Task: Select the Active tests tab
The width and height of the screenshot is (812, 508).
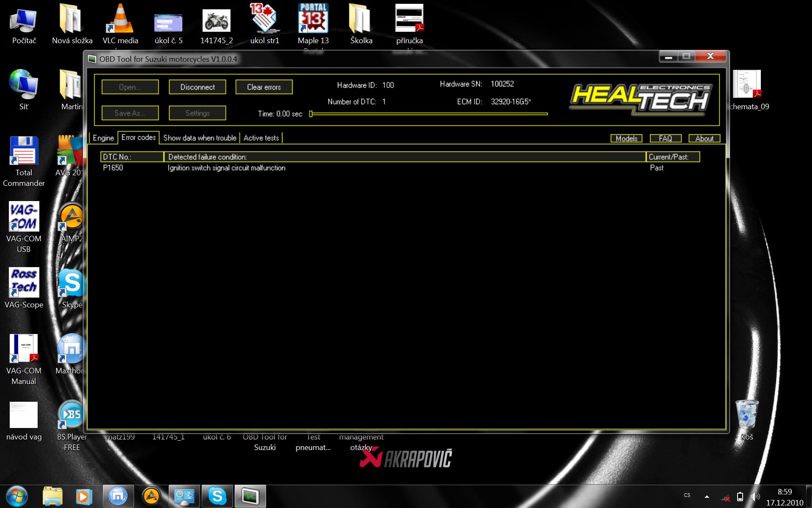Action: click(x=261, y=138)
